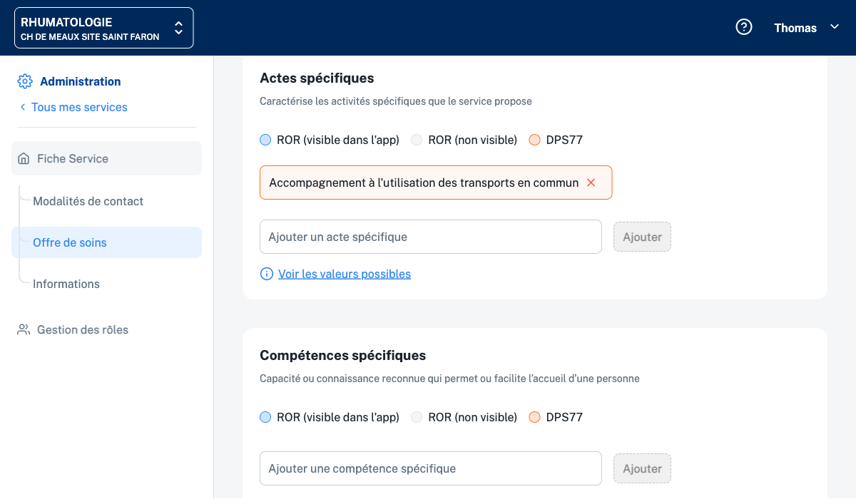The height and width of the screenshot is (504, 856).
Task: Click the info icon beside Voir les valeurs
Action: click(x=267, y=274)
